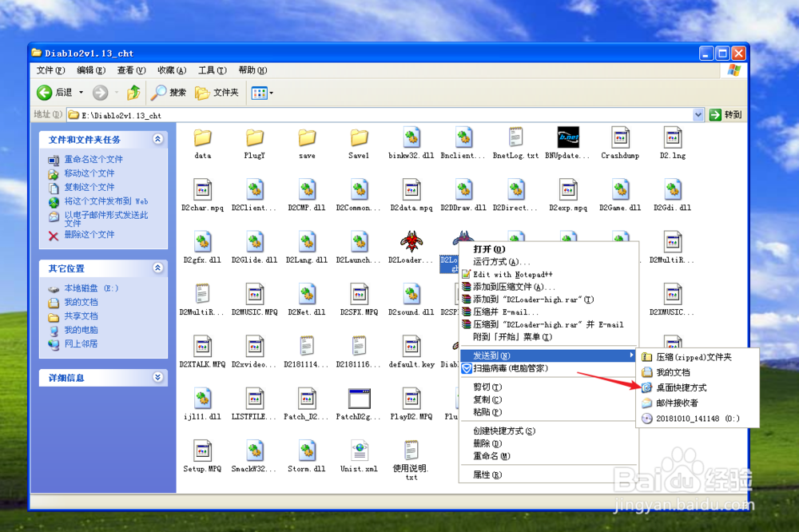Click 复制这个文件 task link
799x532 pixels.
pyautogui.click(x=89, y=187)
